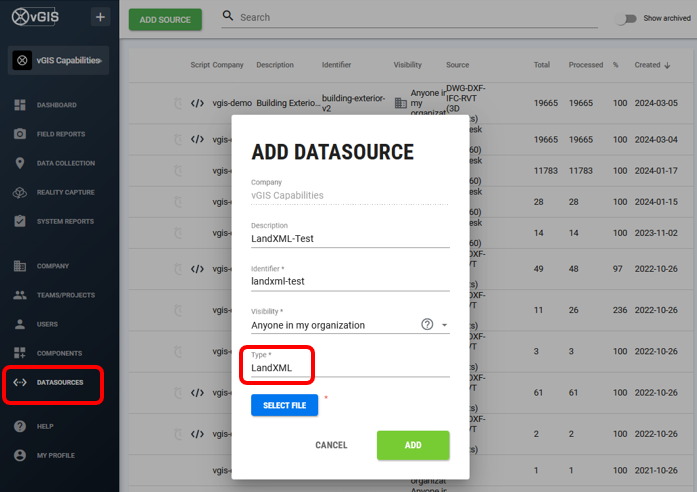The image size is (697, 492).
Task: Click the green ADD button
Action: pos(413,445)
